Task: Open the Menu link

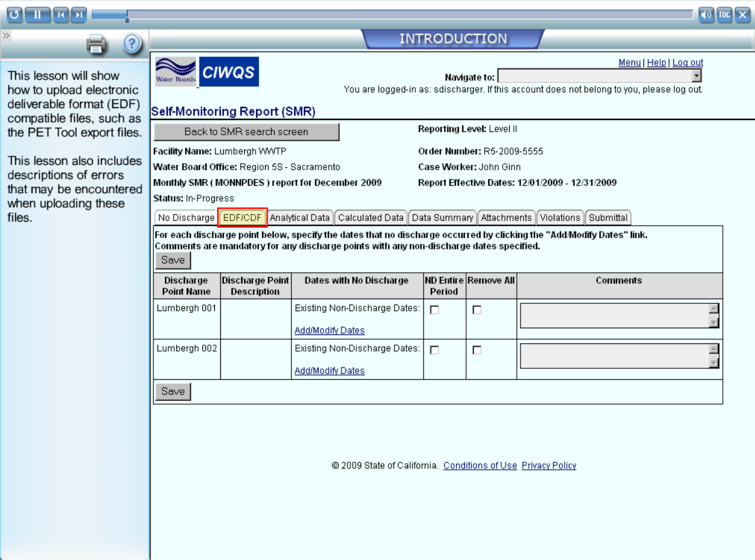Action: tap(630, 63)
